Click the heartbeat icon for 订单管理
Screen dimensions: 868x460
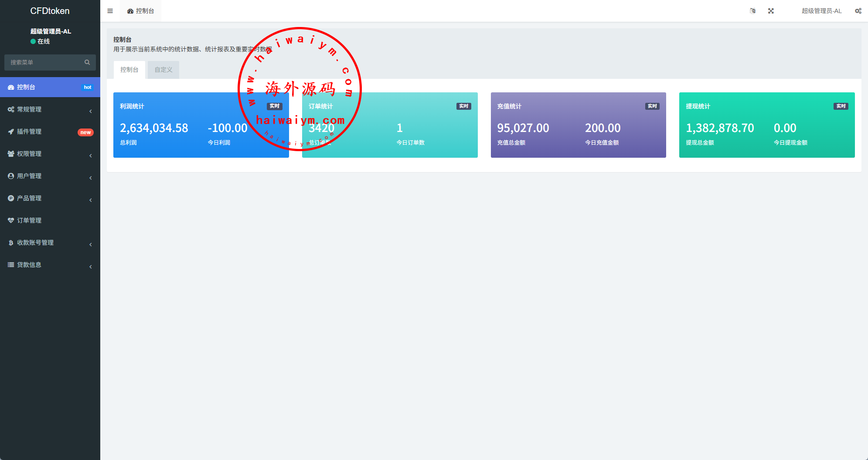11,220
